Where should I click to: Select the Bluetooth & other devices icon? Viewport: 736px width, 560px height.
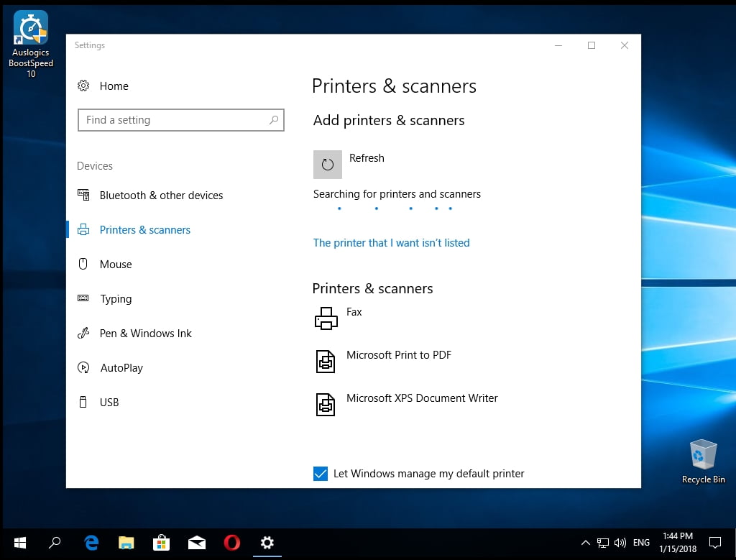(84, 195)
